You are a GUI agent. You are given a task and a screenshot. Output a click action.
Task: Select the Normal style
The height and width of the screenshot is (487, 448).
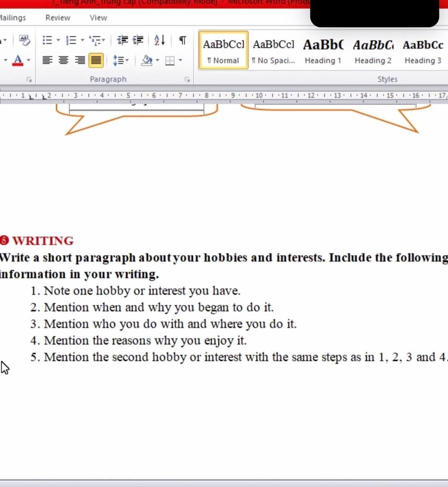pos(224,50)
